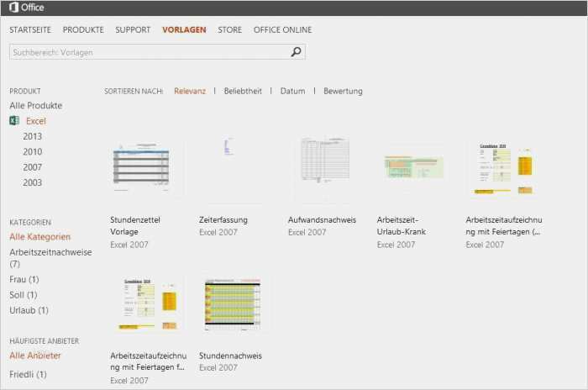This screenshot has width=588, height=390.
Task: Open the Zeiterfassung template thumbnail
Action: pyautogui.click(x=237, y=170)
